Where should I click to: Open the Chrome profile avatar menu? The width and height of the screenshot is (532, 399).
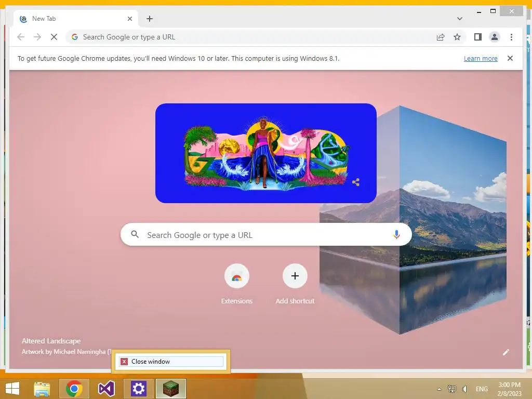(x=495, y=37)
